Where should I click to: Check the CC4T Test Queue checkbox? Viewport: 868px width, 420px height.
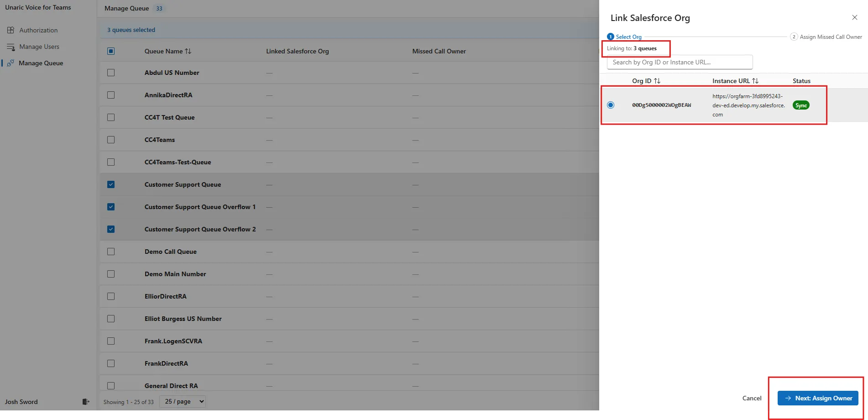click(111, 117)
